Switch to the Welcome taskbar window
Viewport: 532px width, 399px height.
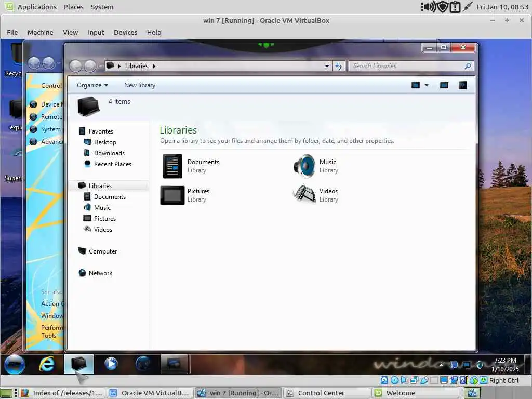(415, 393)
